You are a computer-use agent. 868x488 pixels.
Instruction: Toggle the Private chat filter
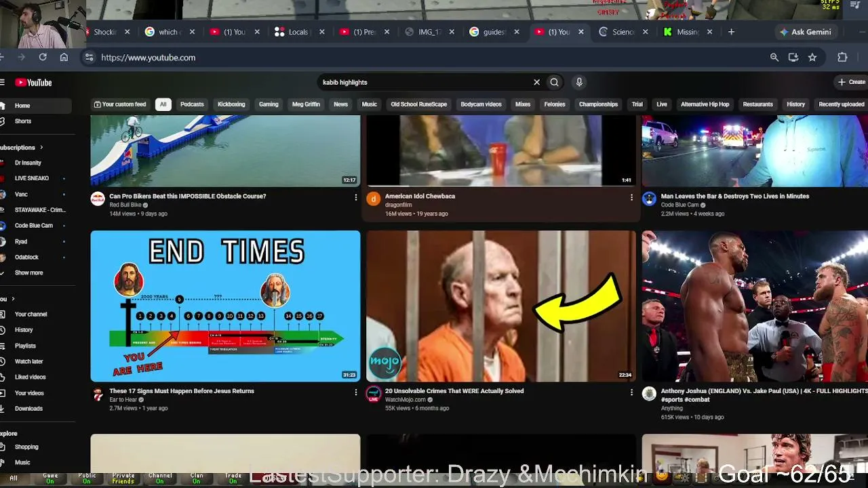tap(123, 479)
